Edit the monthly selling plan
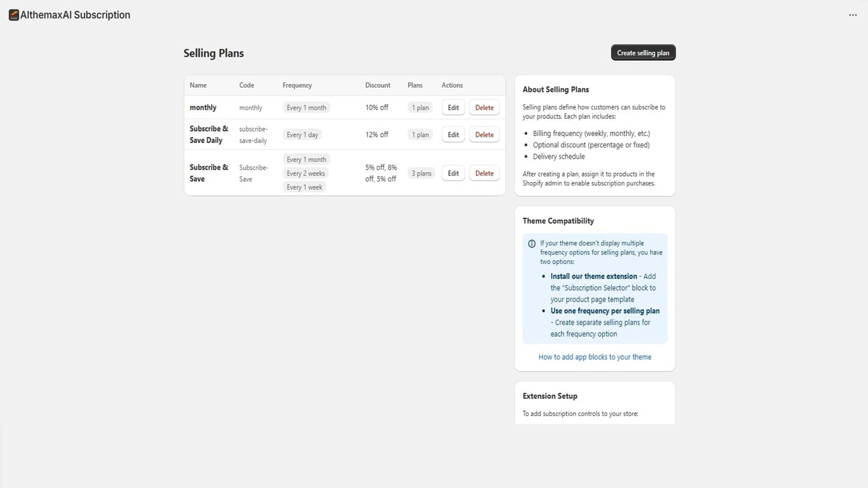The width and height of the screenshot is (868, 488). pyautogui.click(x=453, y=107)
